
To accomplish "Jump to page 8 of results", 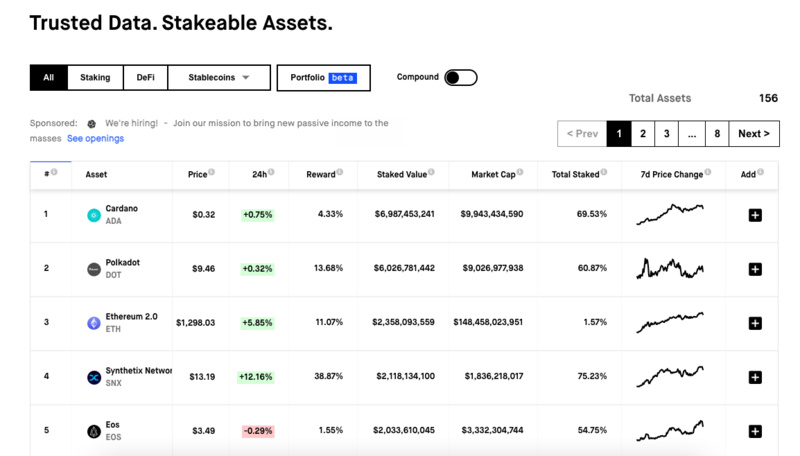I will [716, 134].
